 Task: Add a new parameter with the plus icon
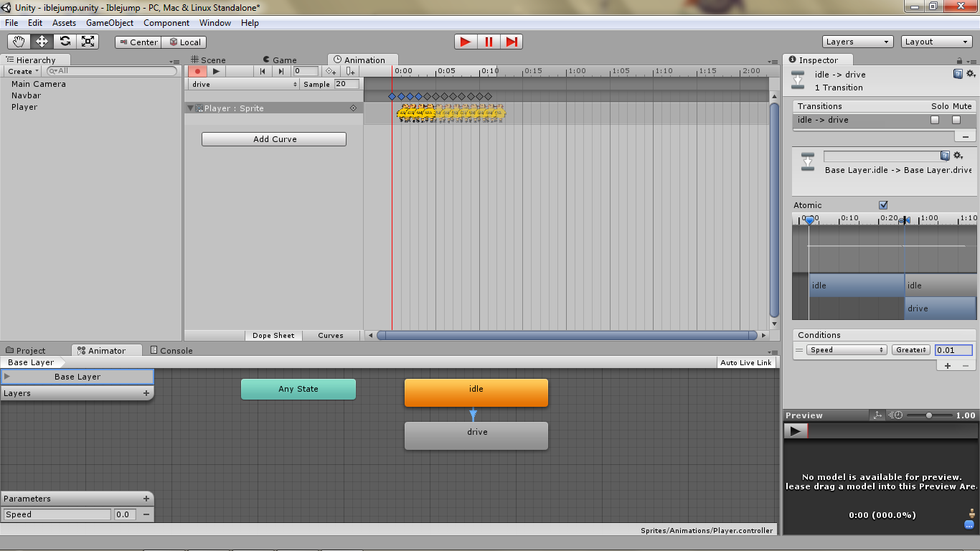tap(146, 499)
